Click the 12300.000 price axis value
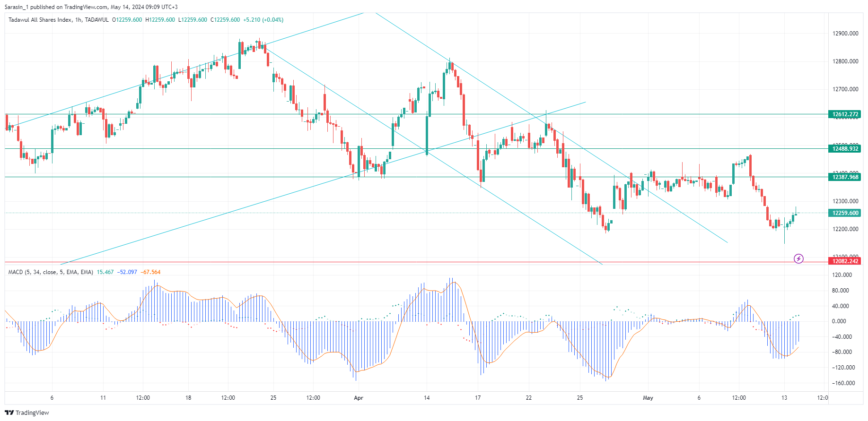 point(845,201)
